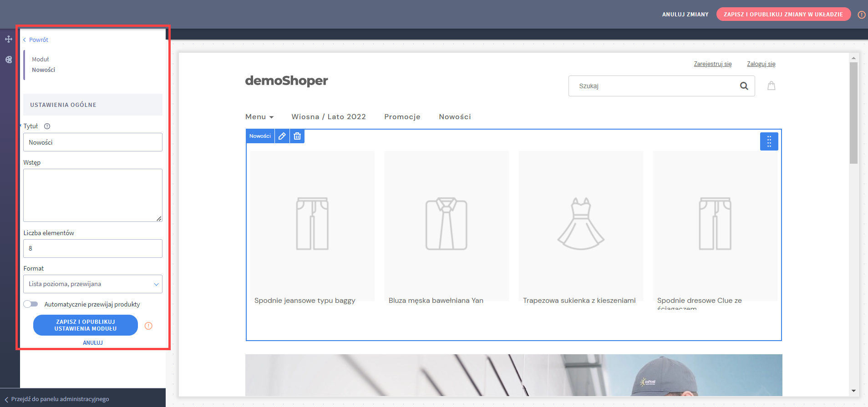Toggle Automatycznie przewijaj produkty switch
Image resolution: width=868 pixels, height=407 pixels.
(x=31, y=304)
